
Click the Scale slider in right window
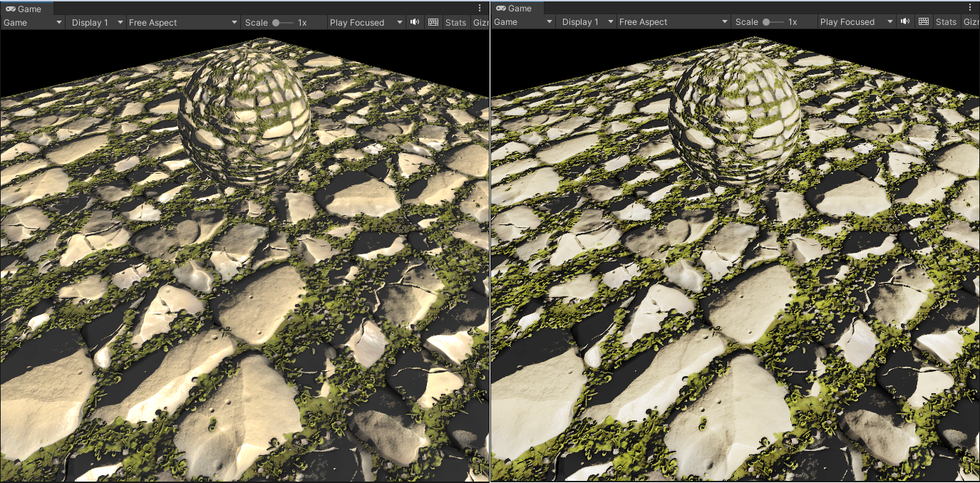tap(773, 21)
